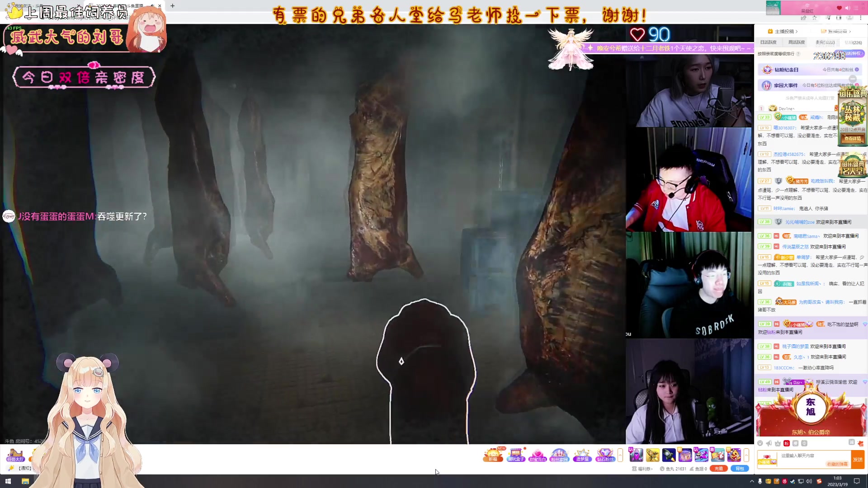Click the microphone tray icon
This screenshot has height=488, width=868.
coord(760,481)
